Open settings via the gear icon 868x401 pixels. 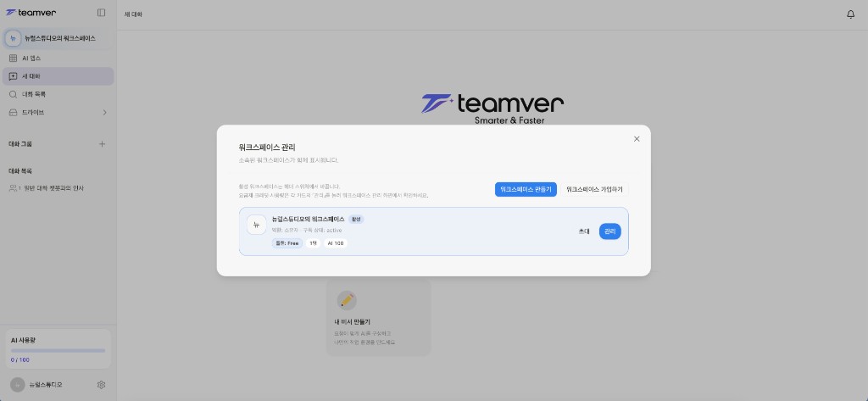[102, 384]
